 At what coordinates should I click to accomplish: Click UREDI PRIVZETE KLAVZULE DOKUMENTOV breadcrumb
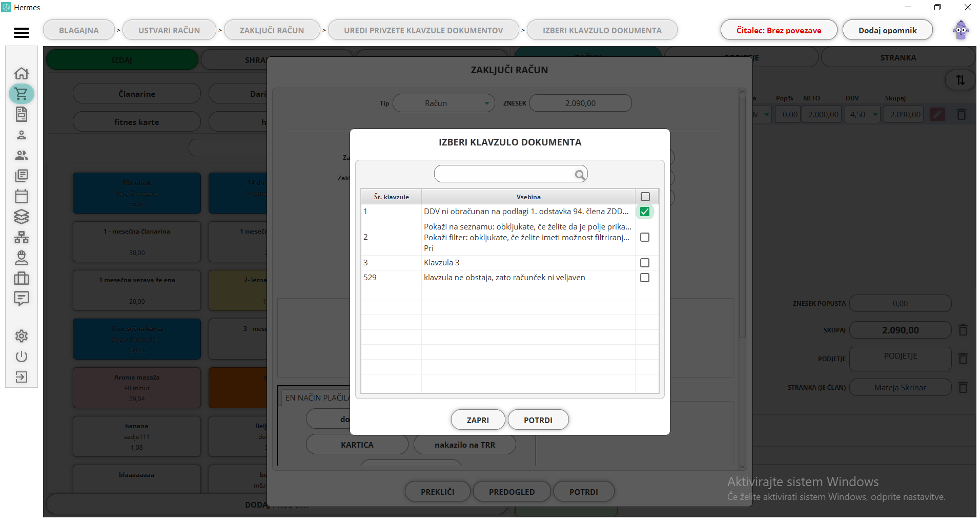click(x=423, y=30)
